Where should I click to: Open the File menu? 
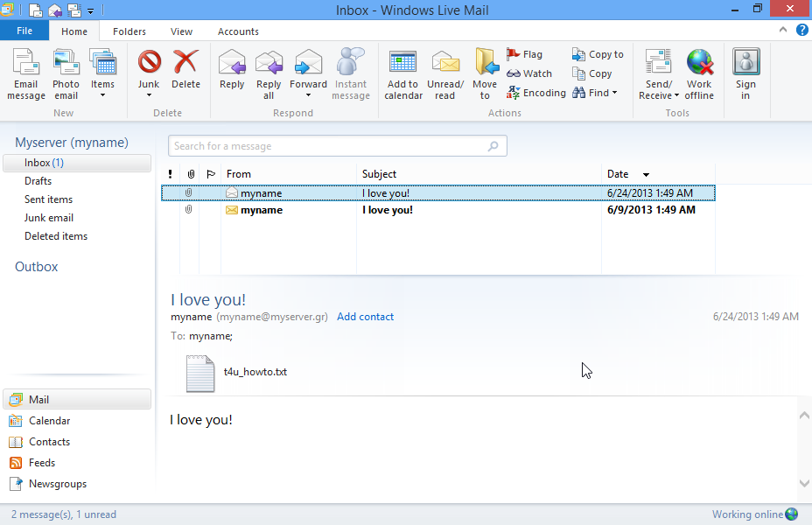point(24,31)
